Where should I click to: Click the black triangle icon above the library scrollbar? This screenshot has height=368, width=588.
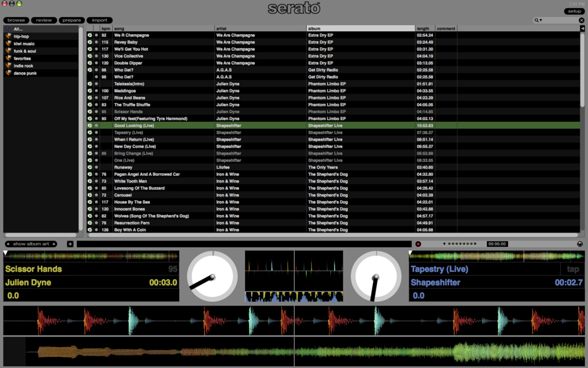coord(582,28)
